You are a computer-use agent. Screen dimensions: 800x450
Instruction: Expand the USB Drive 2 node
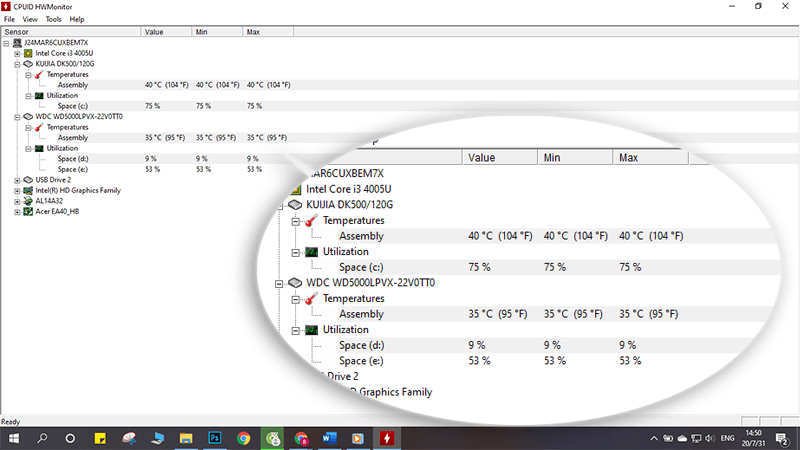point(17,180)
